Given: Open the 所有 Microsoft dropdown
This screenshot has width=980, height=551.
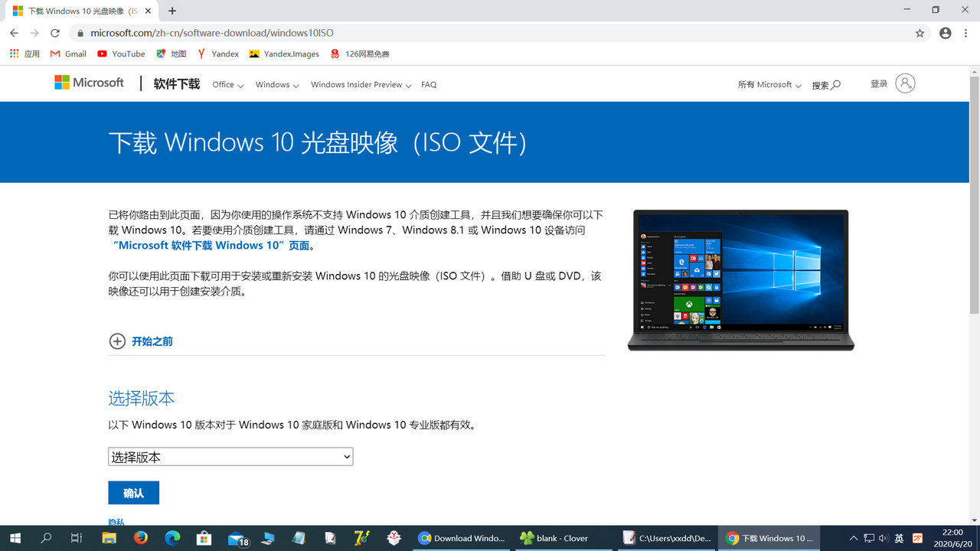Looking at the screenshot, I should [768, 85].
